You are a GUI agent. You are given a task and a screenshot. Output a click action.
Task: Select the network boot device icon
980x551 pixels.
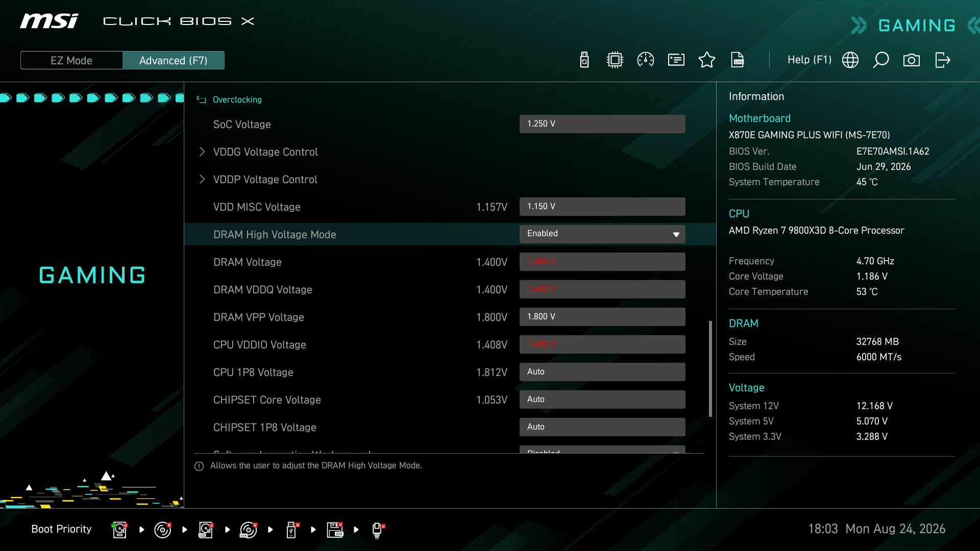tap(378, 530)
